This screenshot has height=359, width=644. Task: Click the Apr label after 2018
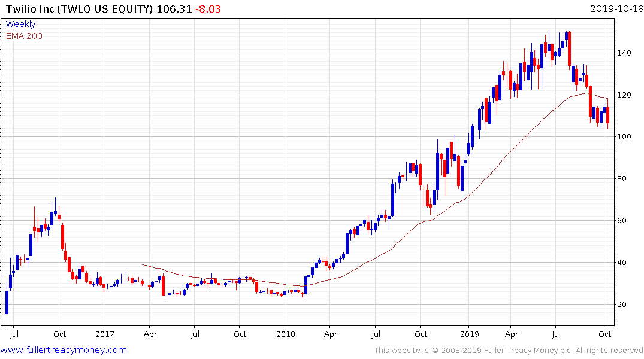331,334
